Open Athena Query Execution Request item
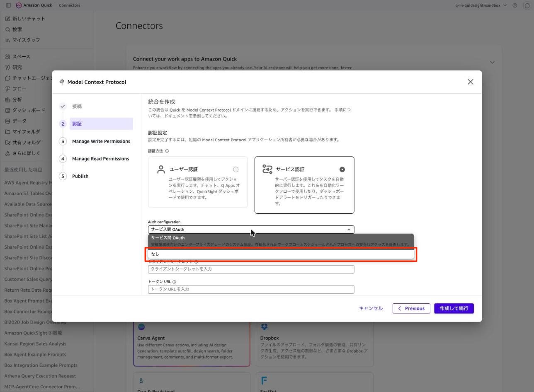 pyautogui.click(x=40, y=376)
